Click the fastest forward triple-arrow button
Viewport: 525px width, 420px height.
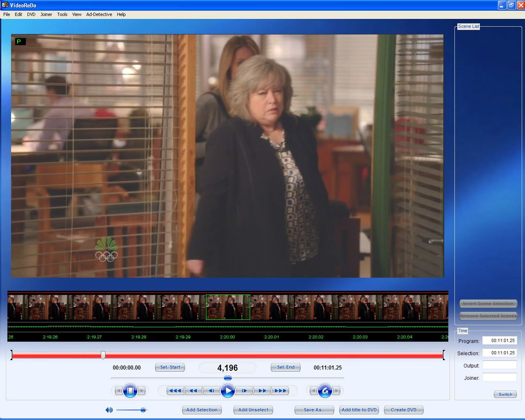281,391
